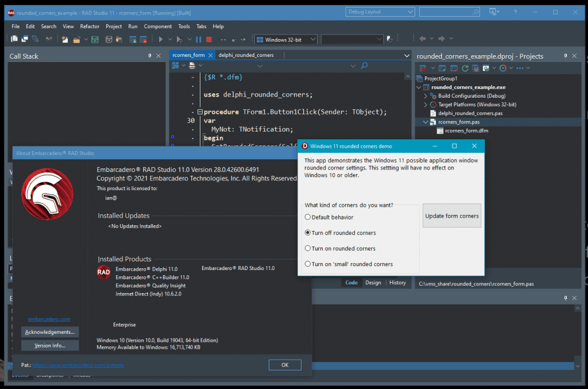588x389 pixels.
Task: Click the printer icon in the code editor toolbar
Action: point(192,66)
